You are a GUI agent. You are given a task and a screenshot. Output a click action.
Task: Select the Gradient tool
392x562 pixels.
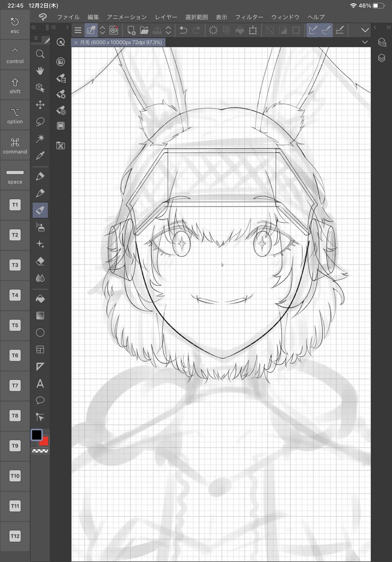(x=40, y=316)
